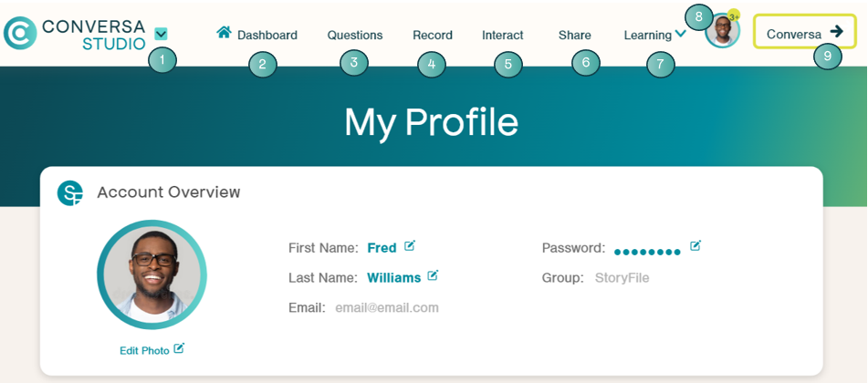Click the password edit pencil icon
This screenshot has height=383, width=868.
(695, 245)
